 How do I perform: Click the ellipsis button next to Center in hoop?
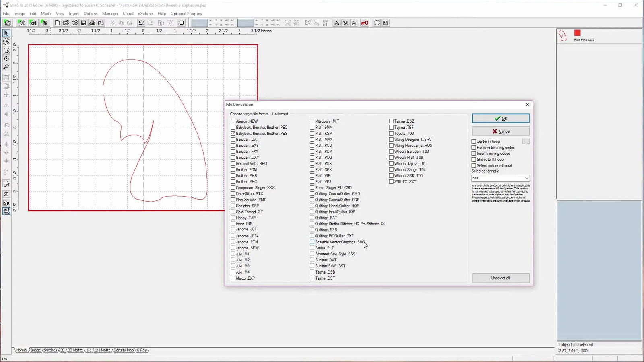[526, 141]
